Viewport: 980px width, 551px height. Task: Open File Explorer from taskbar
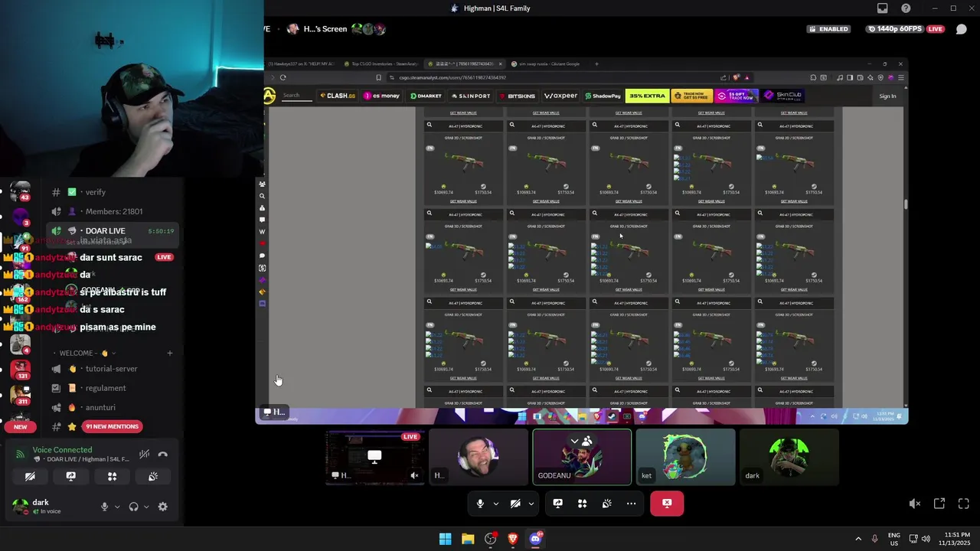468,539
